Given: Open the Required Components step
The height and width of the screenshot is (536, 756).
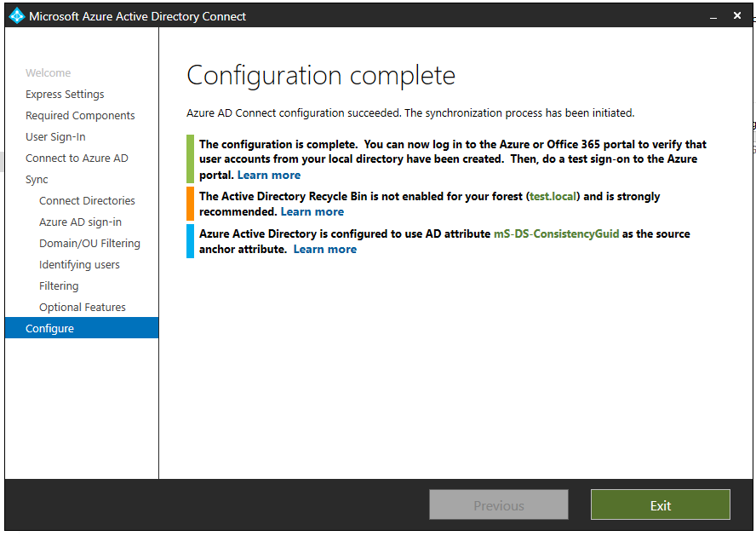Looking at the screenshot, I should [80, 115].
